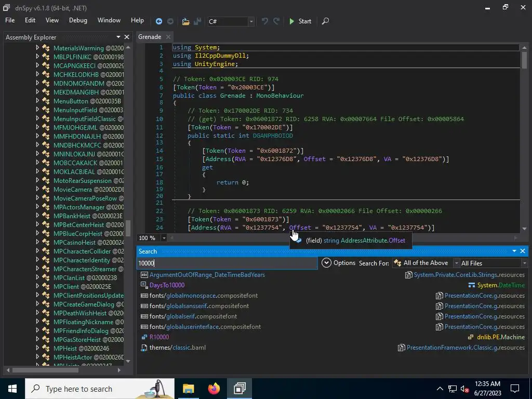
Task: Click the MPBlueCorpHeist class icon
Action: tap(46, 233)
